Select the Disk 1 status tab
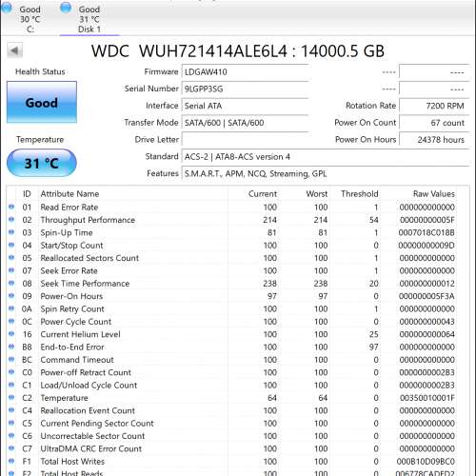This screenshot has height=476, width=476. 89,18
